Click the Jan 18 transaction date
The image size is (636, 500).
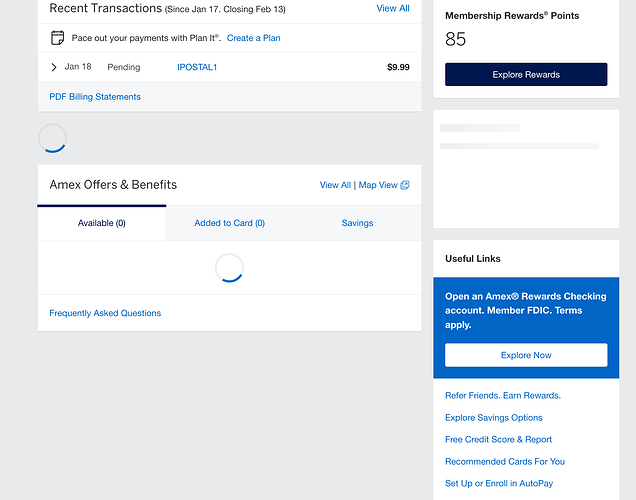tap(78, 67)
